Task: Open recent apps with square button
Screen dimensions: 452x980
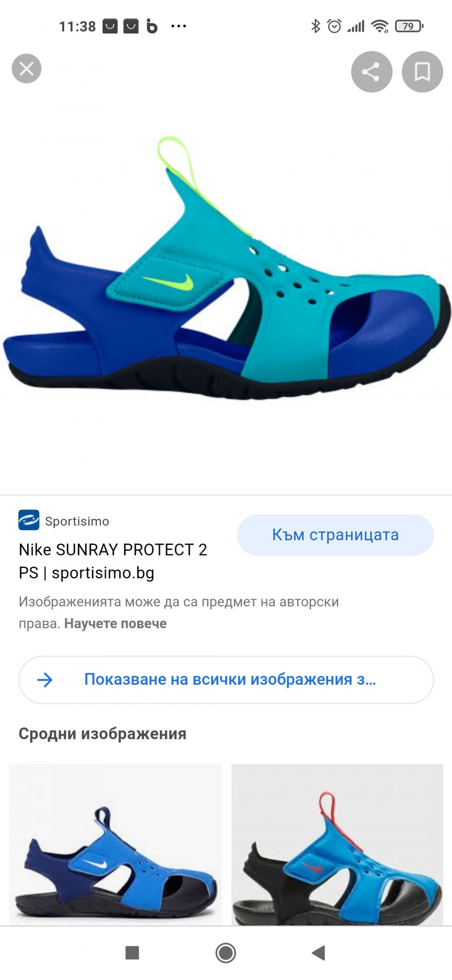Action: click(132, 952)
